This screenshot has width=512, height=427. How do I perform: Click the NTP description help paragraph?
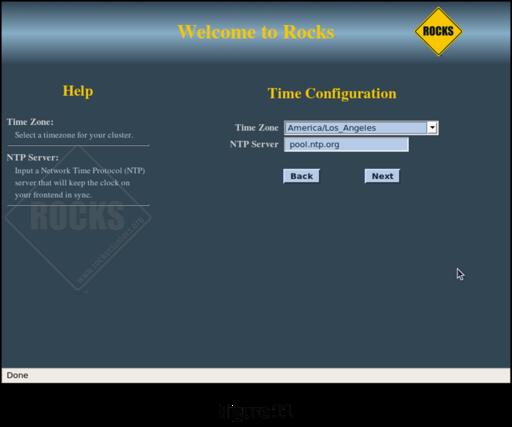(80, 183)
